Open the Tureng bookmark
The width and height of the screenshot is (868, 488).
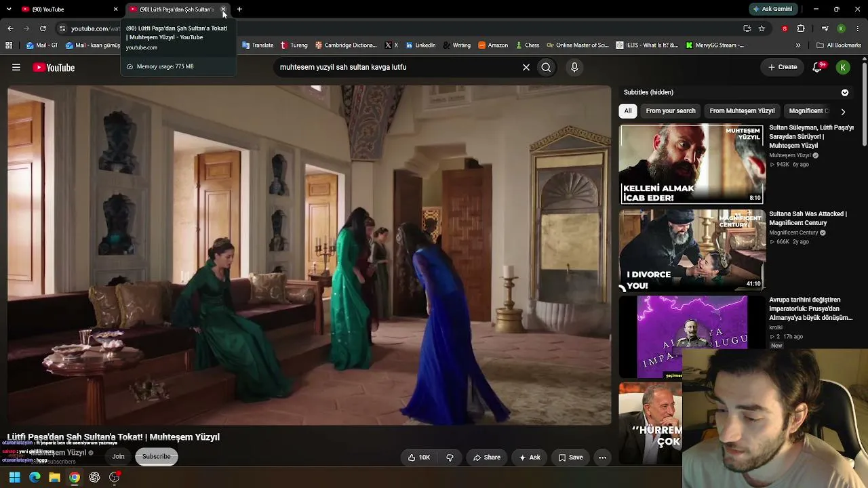294,45
